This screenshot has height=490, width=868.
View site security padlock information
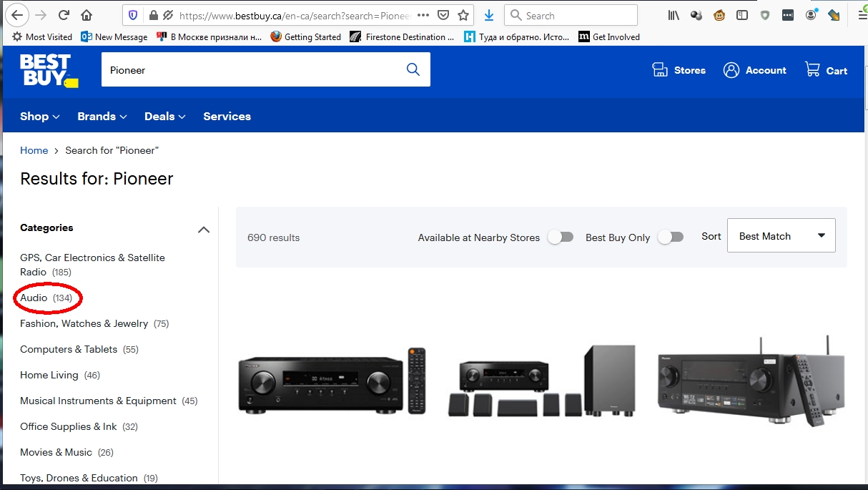point(152,15)
